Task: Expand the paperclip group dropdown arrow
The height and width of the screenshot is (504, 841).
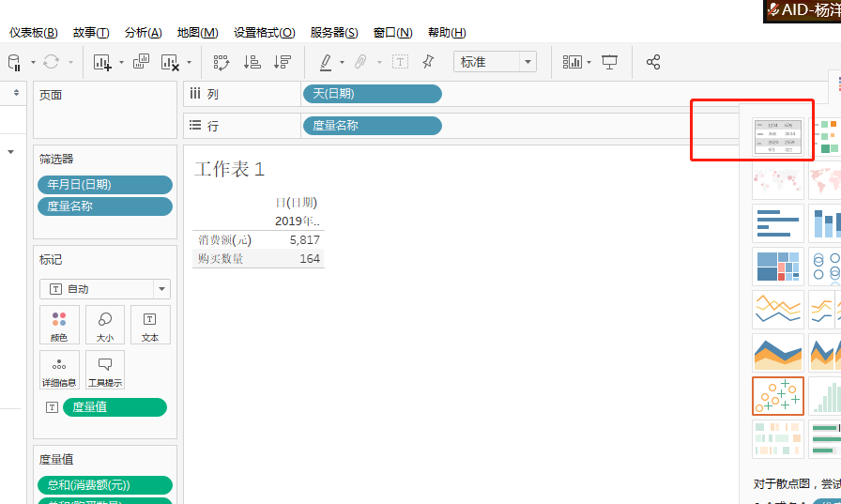Action: [x=380, y=63]
